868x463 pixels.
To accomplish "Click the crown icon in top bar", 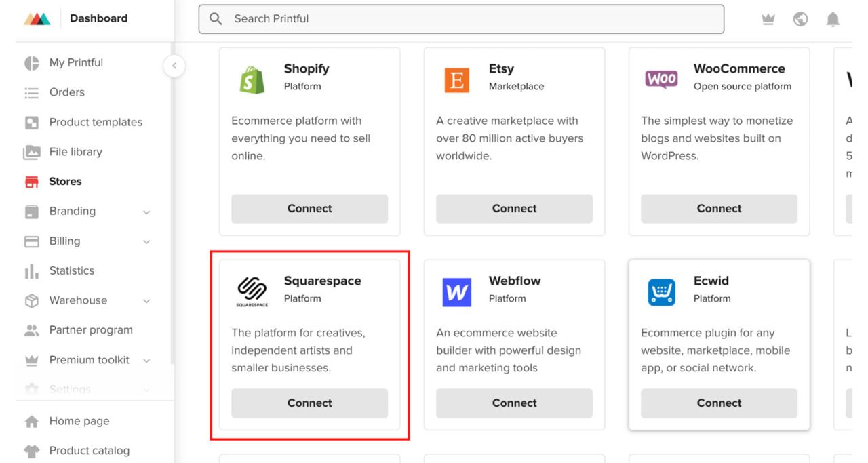I will [768, 20].
